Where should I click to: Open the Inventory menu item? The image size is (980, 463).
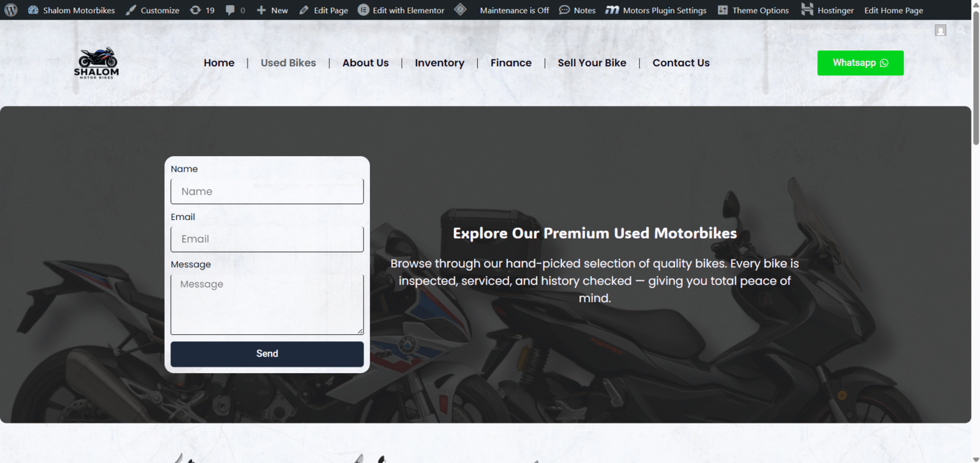440,62
